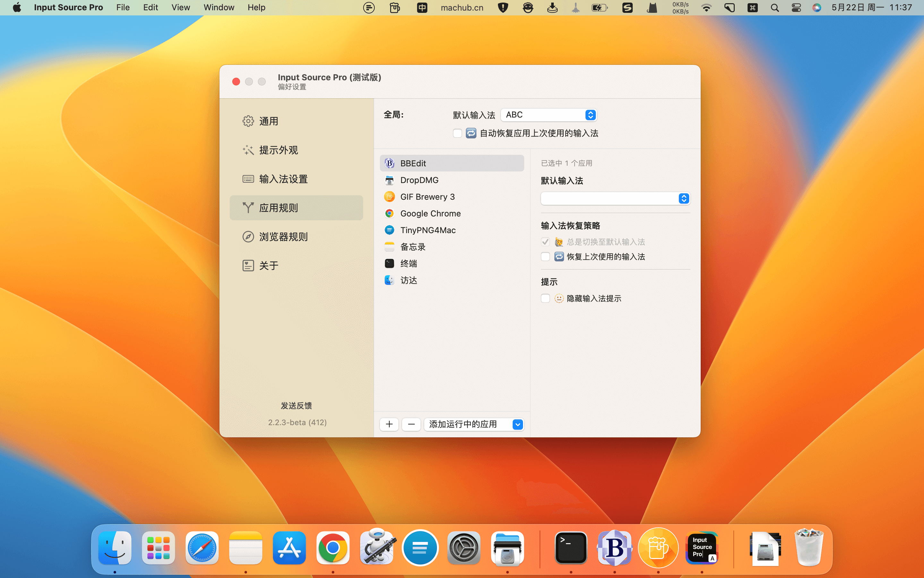The width and height of the screenshot is (924, 578).
Task: Open the 提示外观 appearance tab
Action: [296, 150]
